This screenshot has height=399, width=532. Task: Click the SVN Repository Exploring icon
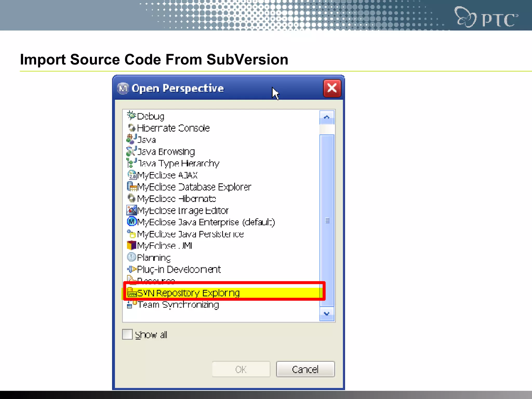(x=132, y=293)
